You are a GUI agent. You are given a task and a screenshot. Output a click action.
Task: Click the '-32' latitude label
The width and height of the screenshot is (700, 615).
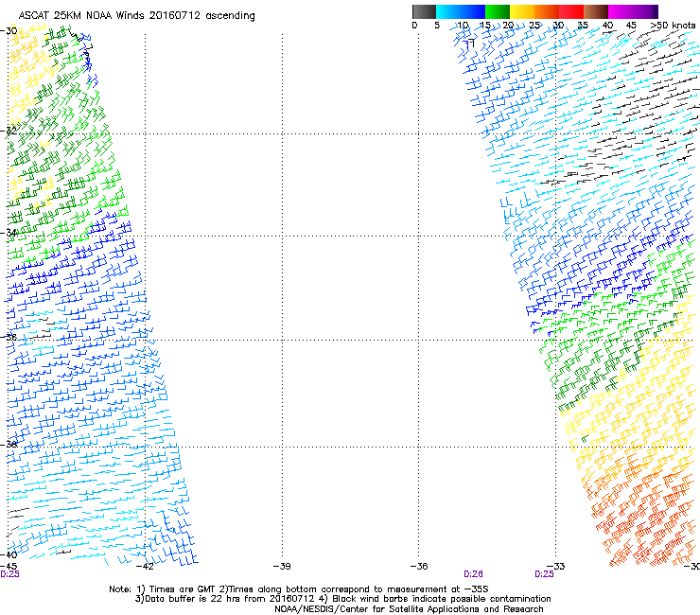tap(9, 131)
